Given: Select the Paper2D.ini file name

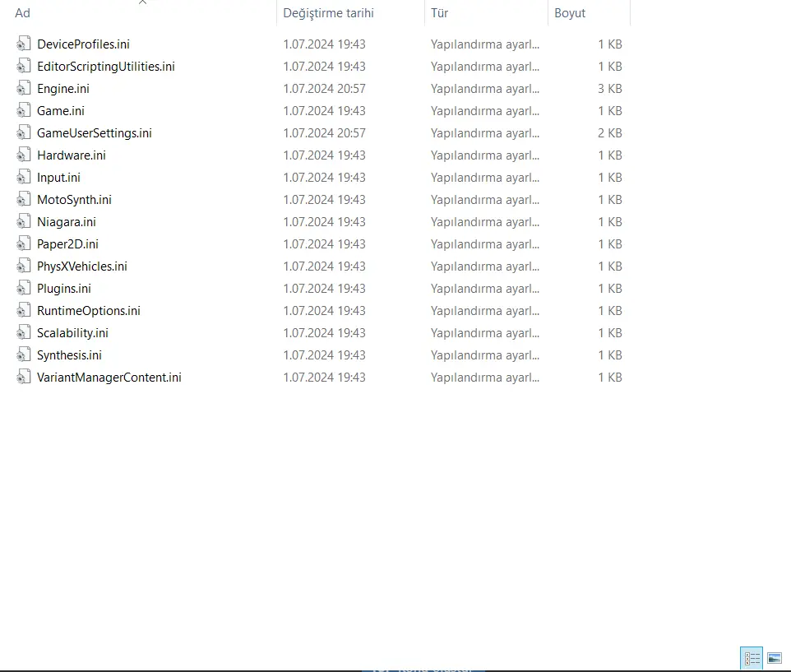Looking at the screenshot, I should [x=67, y=244].
